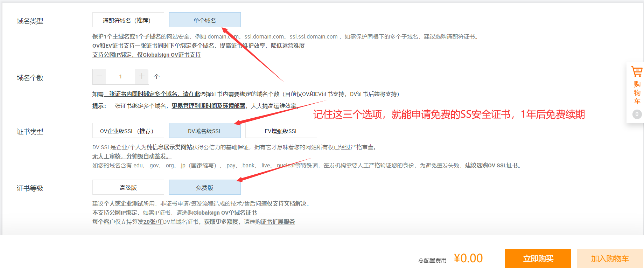Image resolution: width=644 pixels, height=278 pixels.
Task: Click the 证书等级 label
Action: click(30, 188)
